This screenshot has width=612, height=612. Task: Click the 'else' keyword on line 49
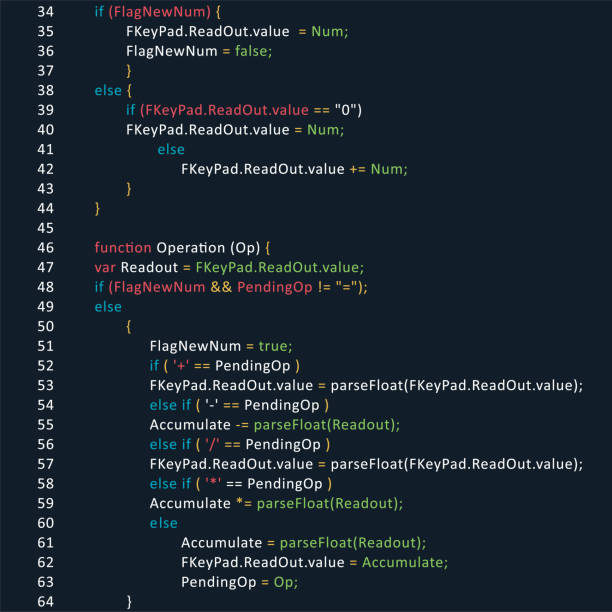108,307
